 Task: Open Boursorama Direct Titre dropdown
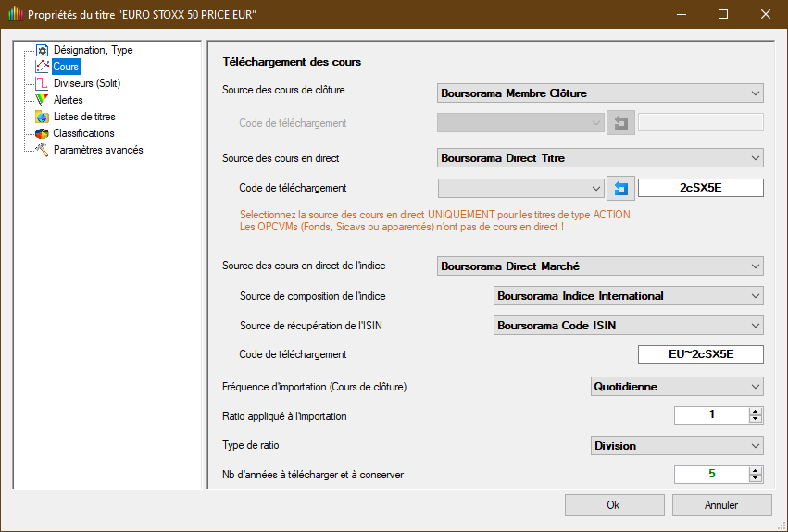click(599, 158)
